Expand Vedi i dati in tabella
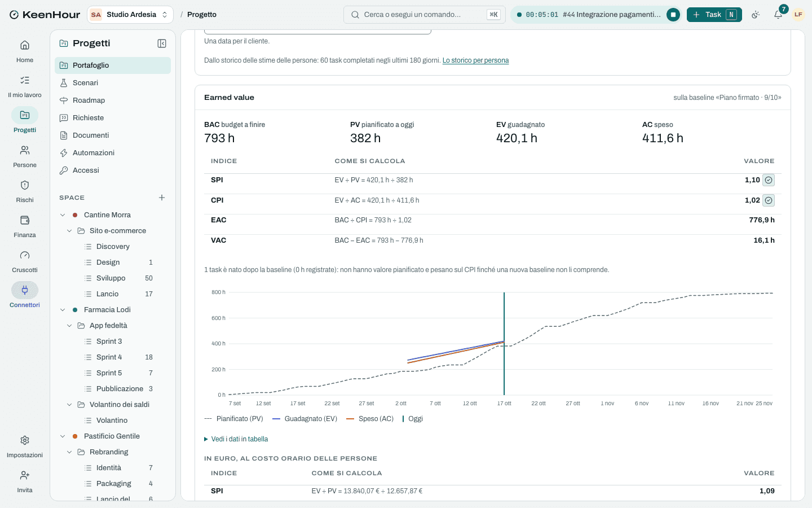812x508 pixels. tap(236, 439)
